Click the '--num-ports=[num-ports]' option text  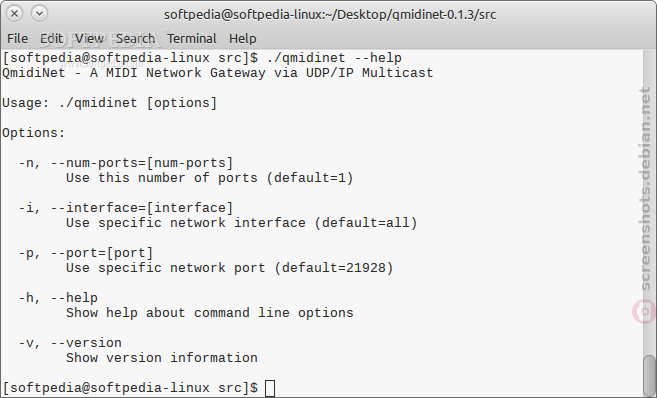pyautogui.click(x=142, y=163)
